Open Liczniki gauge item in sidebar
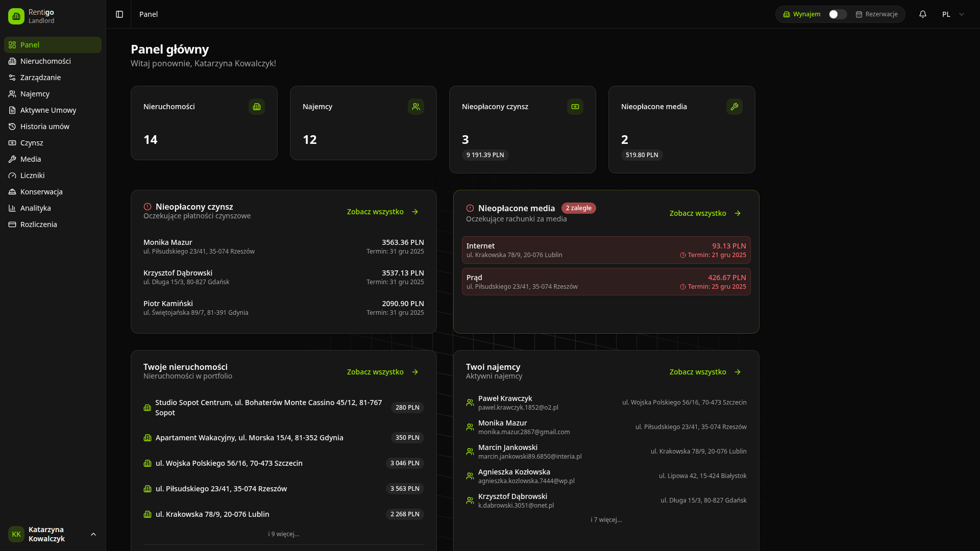This screenshot has width=980, height=551. pos(32,176)
